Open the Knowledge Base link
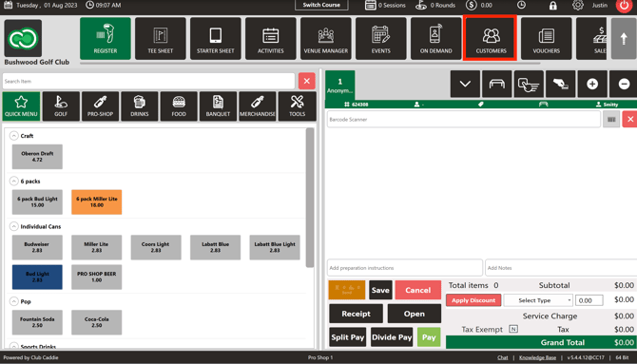Viewport: 637px width, 364px height. point(537,357)
